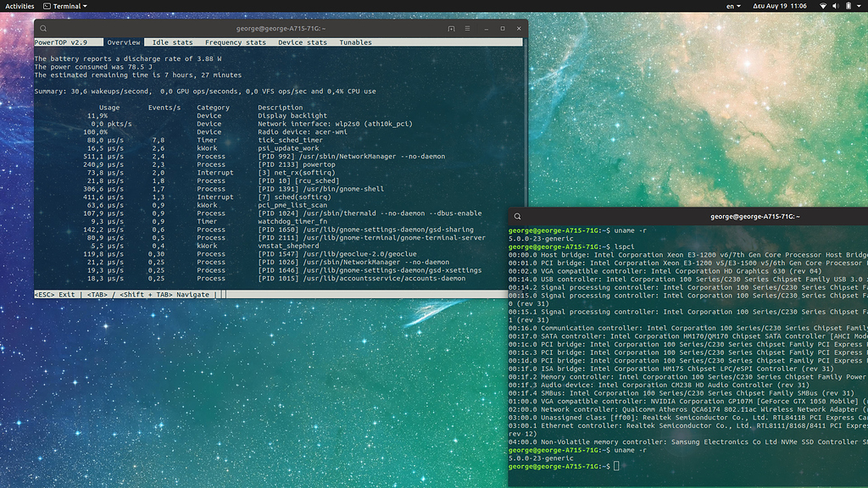Click the "Events/s" column header
The width and height of the screenshot is (868, 488).
point(164,108)
